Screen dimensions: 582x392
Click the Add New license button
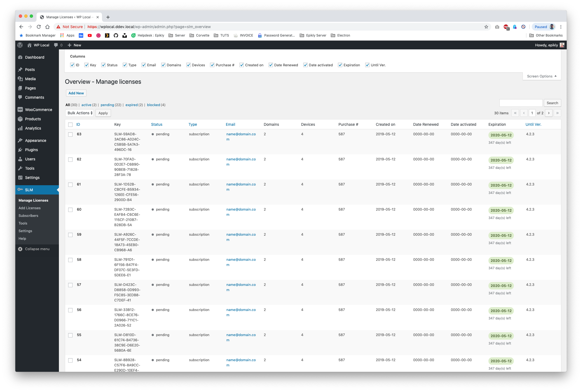click(76, 93)
